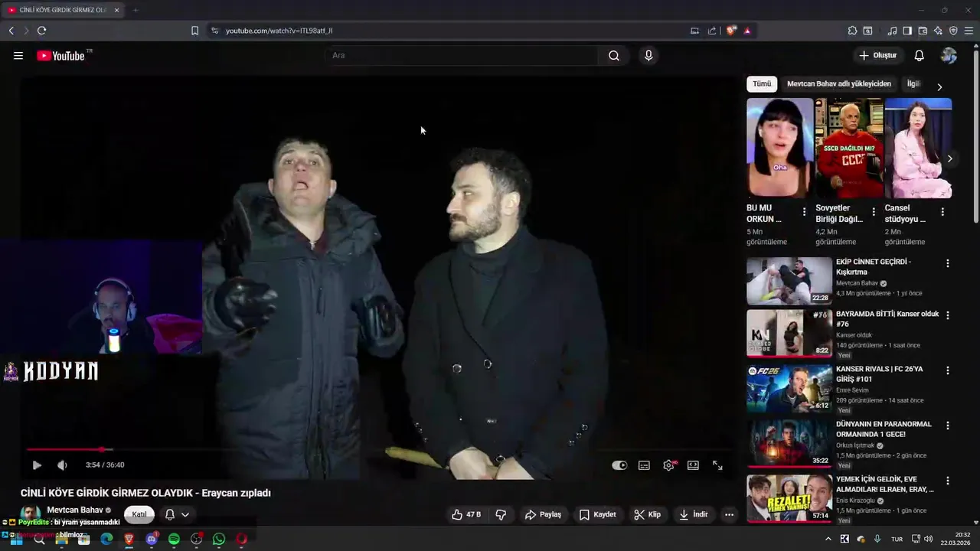Open YEMEK İÇİN GELDİK video thumbnail
The height and width of the screenshot is (551, 980).
pyautogui.click(x=789, y=498)
